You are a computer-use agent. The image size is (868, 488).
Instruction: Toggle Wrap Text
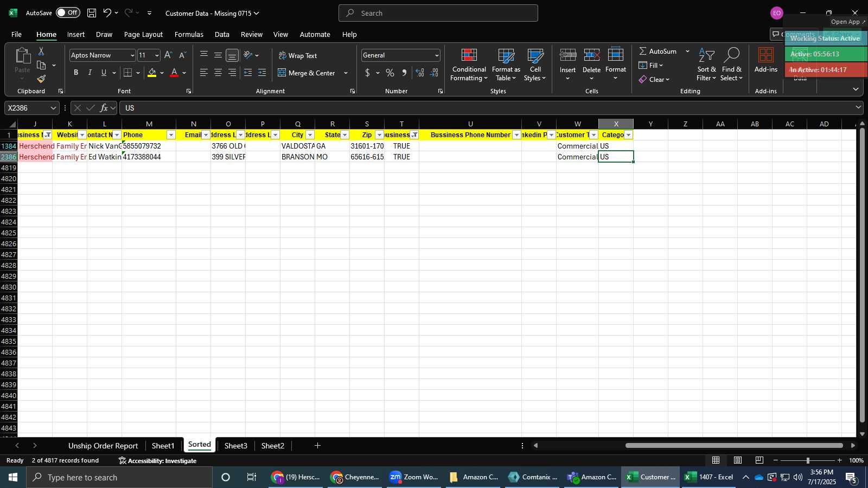298,55
